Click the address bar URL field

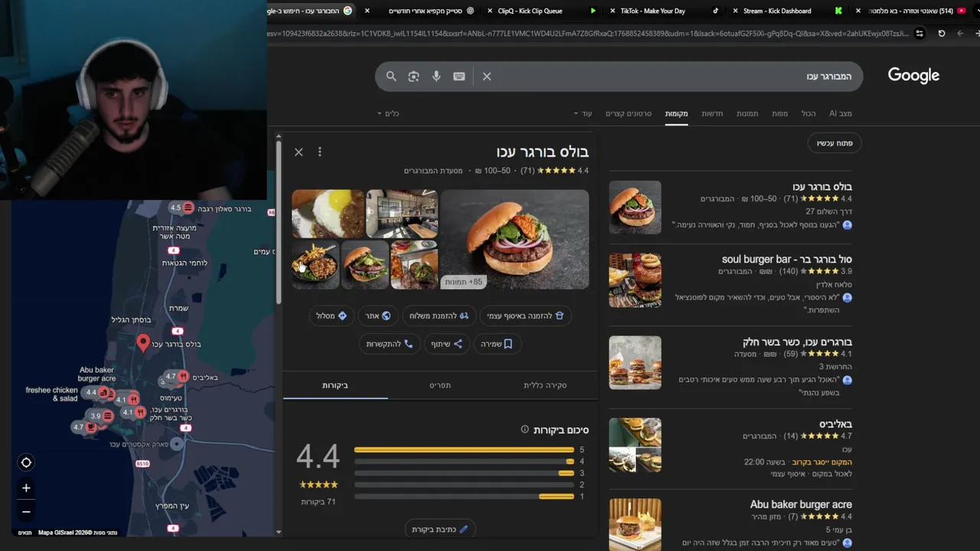point(588,34)
